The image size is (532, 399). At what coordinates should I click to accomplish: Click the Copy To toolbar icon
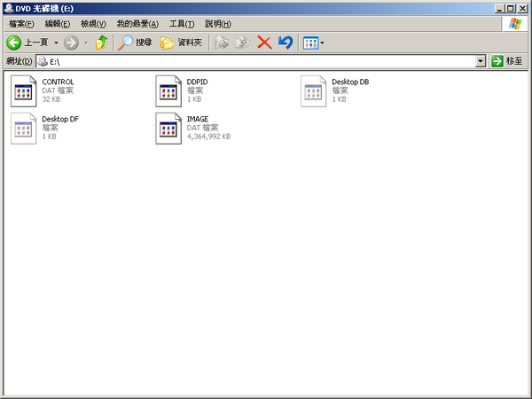pos(243,43)
